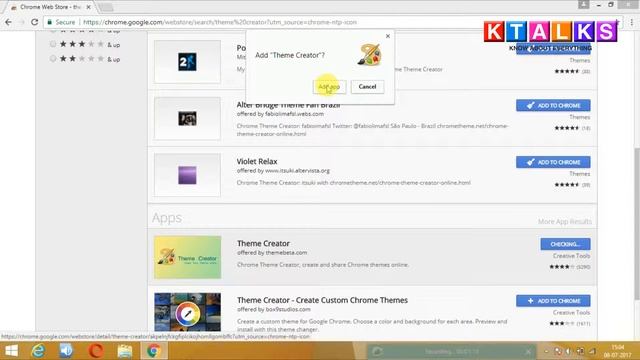Click the star rating of Violet Relax

click(x=567, y=185)
